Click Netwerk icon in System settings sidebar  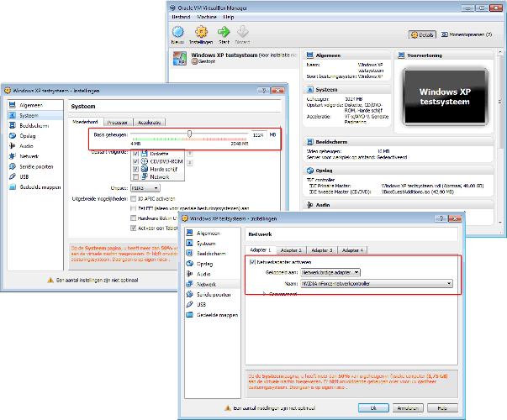[13, 156]
